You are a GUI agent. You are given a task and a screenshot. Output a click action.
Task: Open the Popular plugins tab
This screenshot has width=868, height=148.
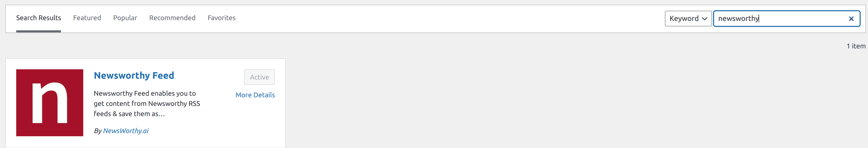click(x=125, y=18)
